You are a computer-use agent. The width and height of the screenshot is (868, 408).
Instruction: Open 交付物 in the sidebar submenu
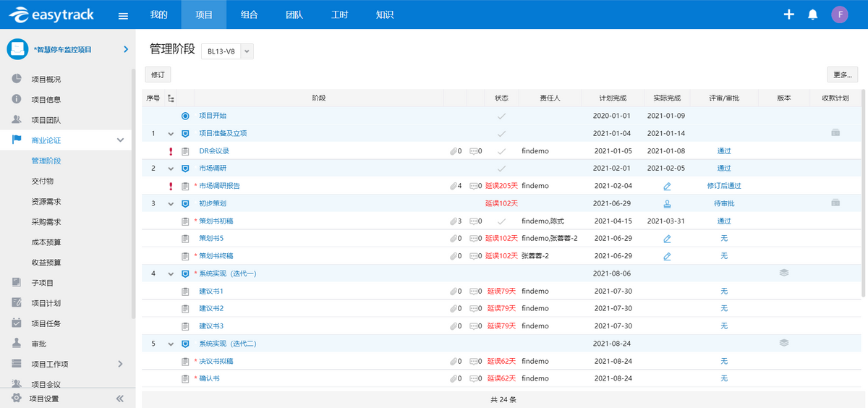(x=43, y=181)
